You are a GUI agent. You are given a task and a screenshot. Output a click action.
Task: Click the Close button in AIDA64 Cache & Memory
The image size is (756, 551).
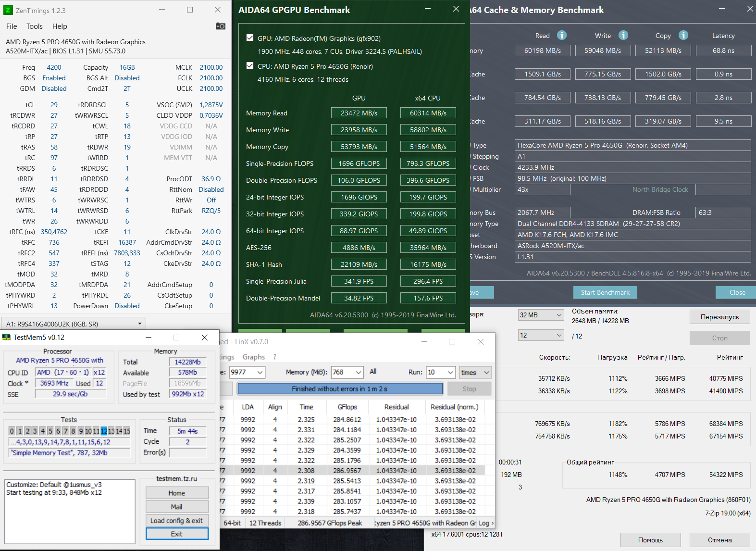[x=737, y=292]
